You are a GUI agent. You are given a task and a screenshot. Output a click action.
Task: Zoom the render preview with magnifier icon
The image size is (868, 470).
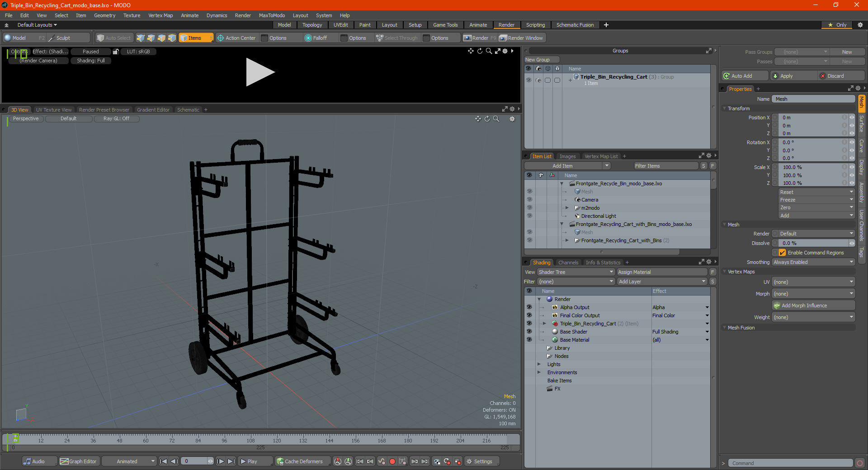[489, 51]
